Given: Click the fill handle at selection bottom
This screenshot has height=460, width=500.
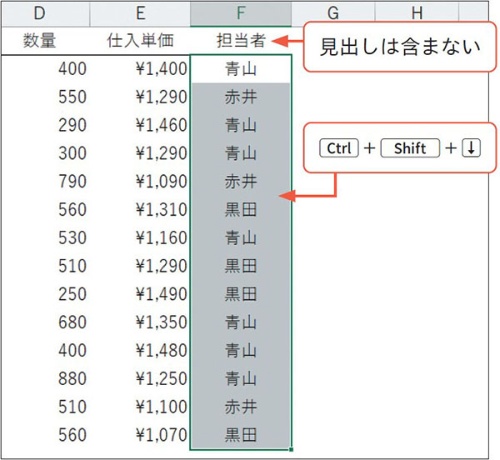Looking at the screenshot, I should click(x=291, y=450).
